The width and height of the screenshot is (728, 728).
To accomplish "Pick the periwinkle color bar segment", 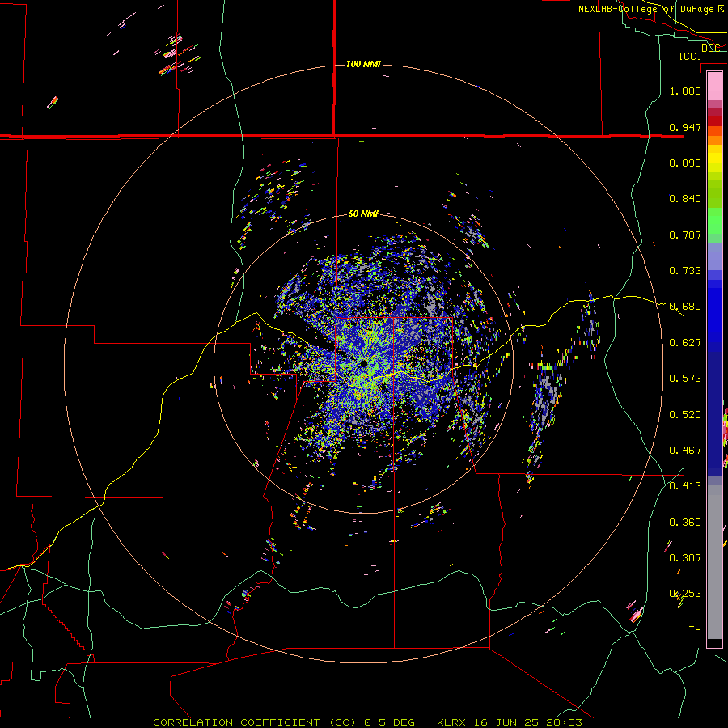I will click(714, 256).
